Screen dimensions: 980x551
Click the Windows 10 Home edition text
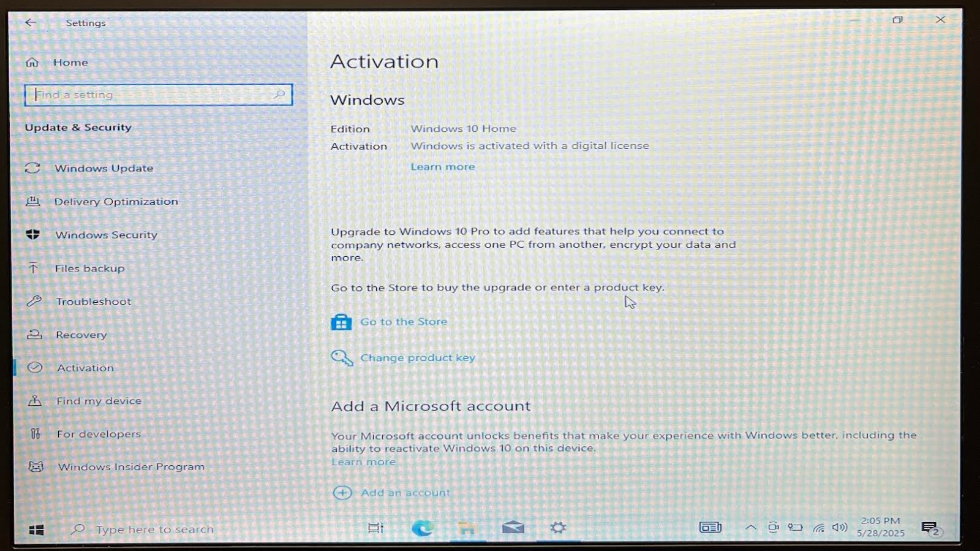tap(463, 129)
